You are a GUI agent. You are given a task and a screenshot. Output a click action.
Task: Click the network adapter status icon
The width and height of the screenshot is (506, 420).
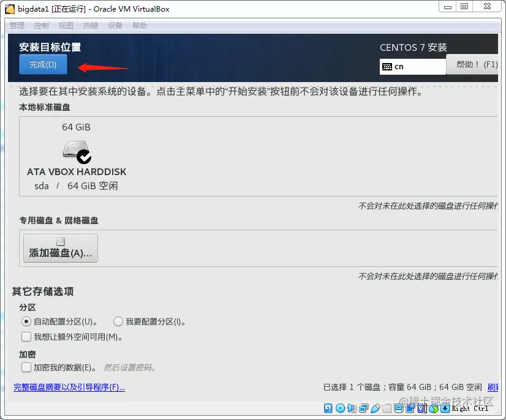pyautogui.click(x=364, y=408)
